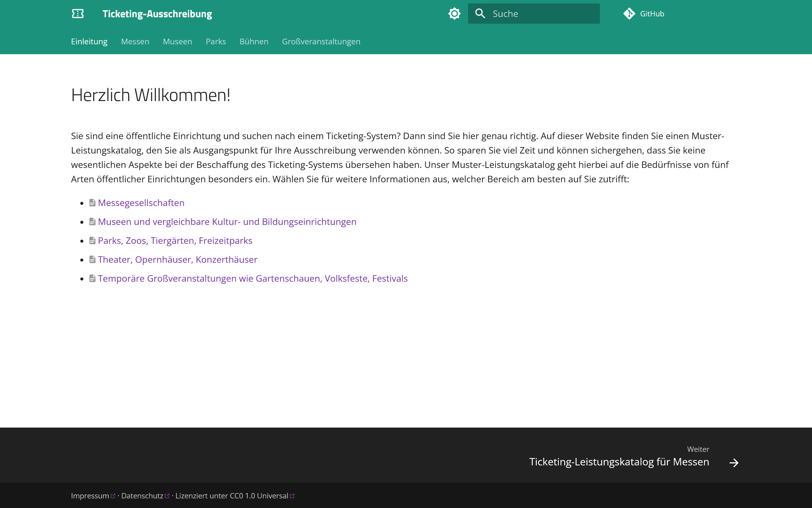Click document icon beside Temporäre Großveranstaltungen
Image resolution: width=812 pixels, height=508 pixels.
click(x=92, y=279)
